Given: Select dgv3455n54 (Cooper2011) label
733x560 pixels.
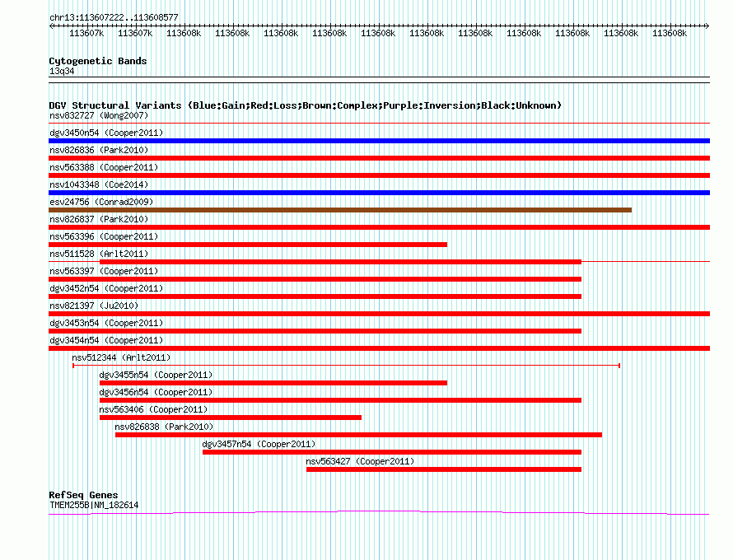Looking at the screenshot, I should [x=156, y=375].
